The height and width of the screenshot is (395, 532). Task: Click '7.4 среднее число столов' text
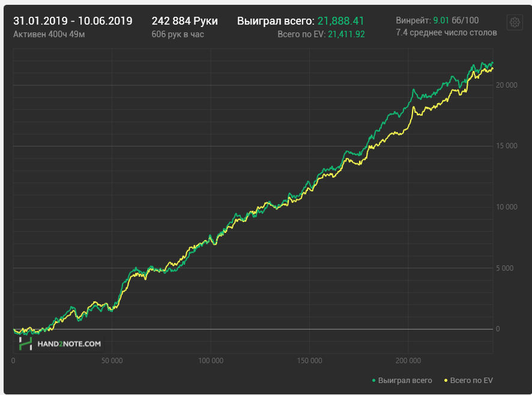coord(446,32)
